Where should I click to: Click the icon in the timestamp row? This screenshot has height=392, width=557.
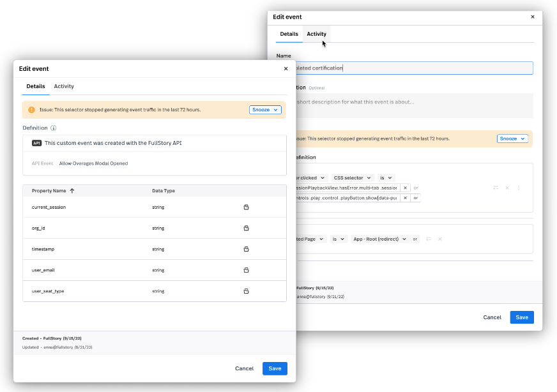click(246, 249)
